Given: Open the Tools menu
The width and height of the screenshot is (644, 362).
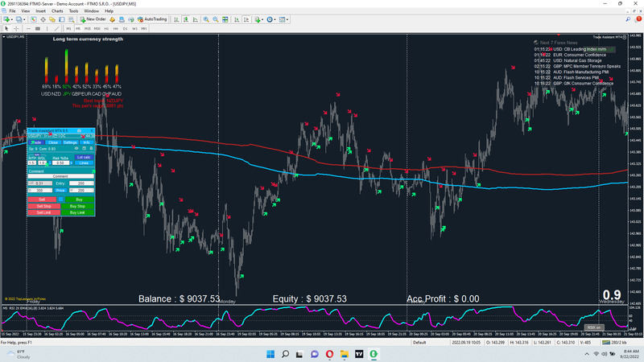Looking at the screenshot, I should click(x=73, y=11).
